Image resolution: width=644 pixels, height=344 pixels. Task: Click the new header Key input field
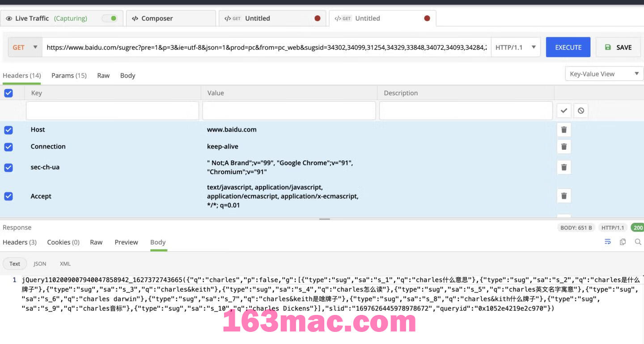click(112, 110)
